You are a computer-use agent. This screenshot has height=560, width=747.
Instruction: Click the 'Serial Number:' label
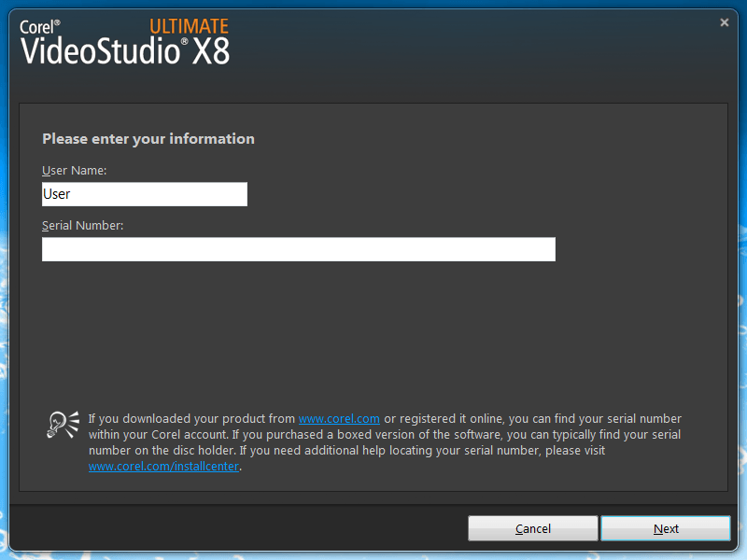tap(83, 225)
